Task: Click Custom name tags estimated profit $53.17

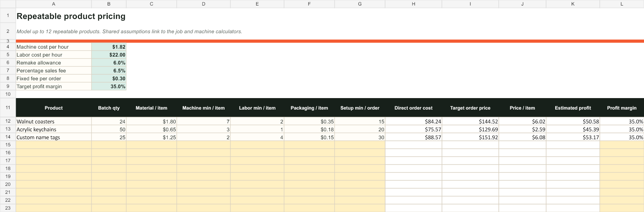Action: pos(573,137)
